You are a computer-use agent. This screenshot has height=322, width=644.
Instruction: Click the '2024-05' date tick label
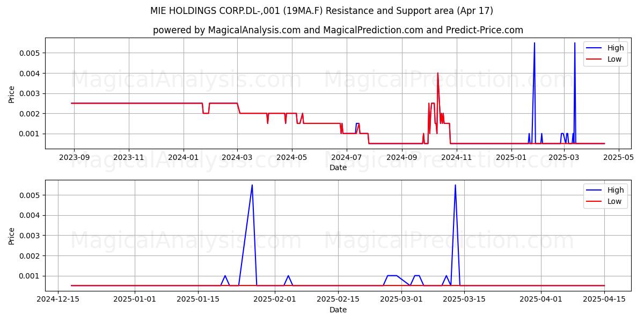click(292, 158)
